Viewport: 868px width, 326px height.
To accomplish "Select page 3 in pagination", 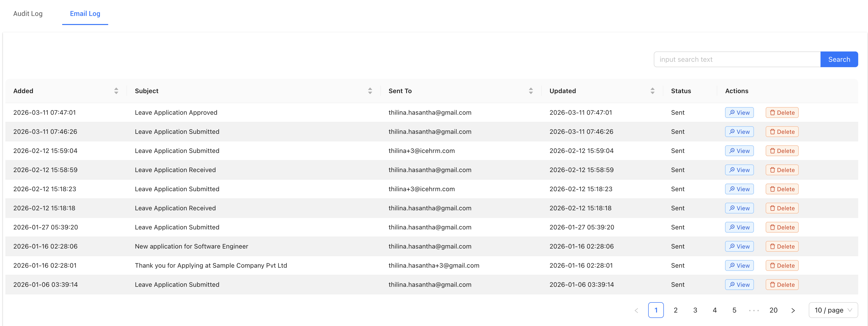I will click(x=695, y=310).
